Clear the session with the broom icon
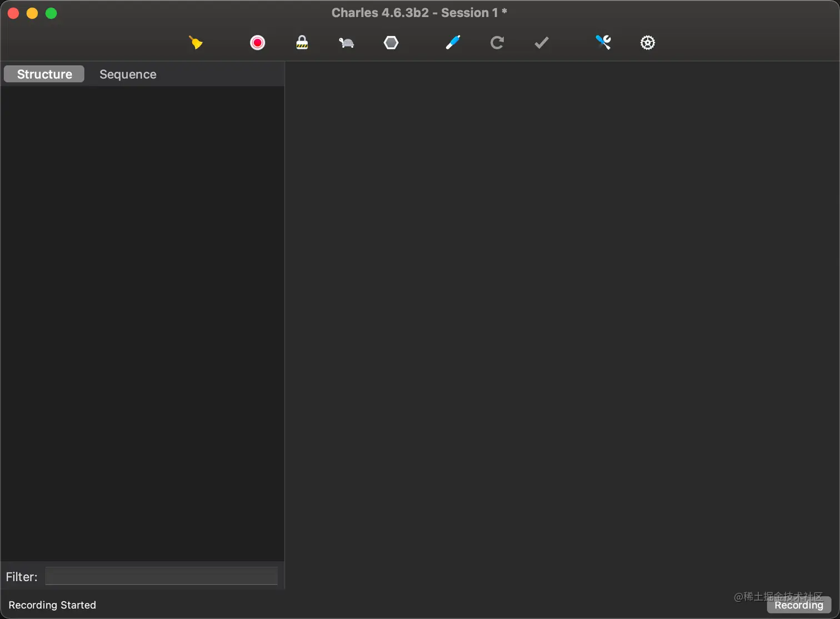 pyautogui.click(x=196, y=43)
